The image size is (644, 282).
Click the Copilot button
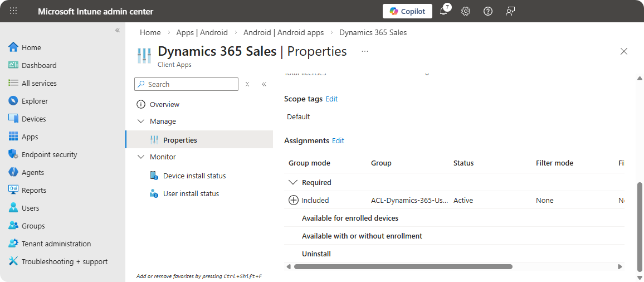407,11
